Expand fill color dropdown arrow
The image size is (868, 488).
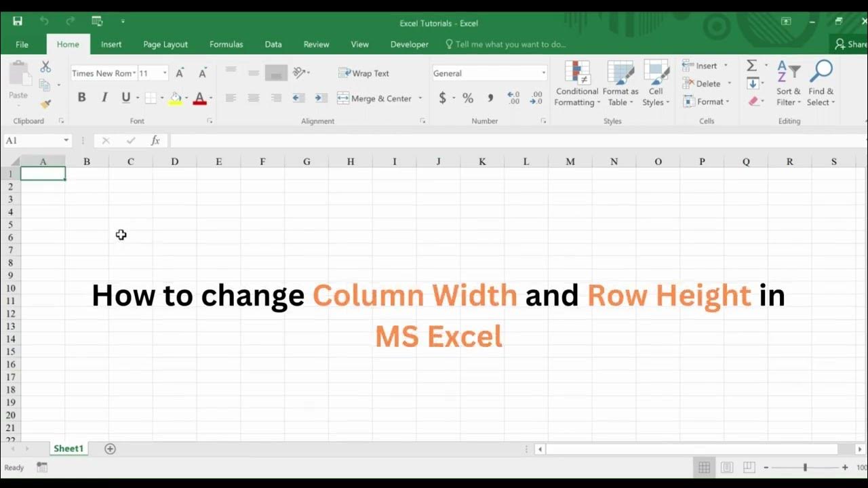click(186, 98)
